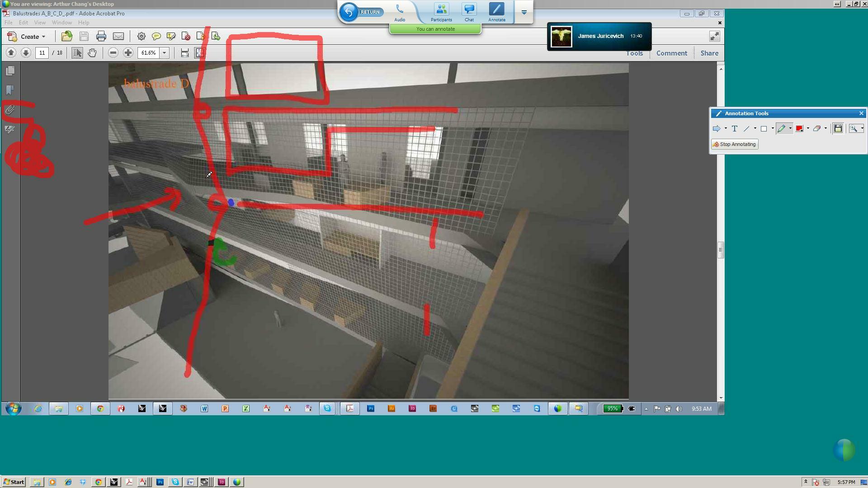The image size is (868, 488).
Task: Zoom out with the minus button
Action: [x=113, y=53]
